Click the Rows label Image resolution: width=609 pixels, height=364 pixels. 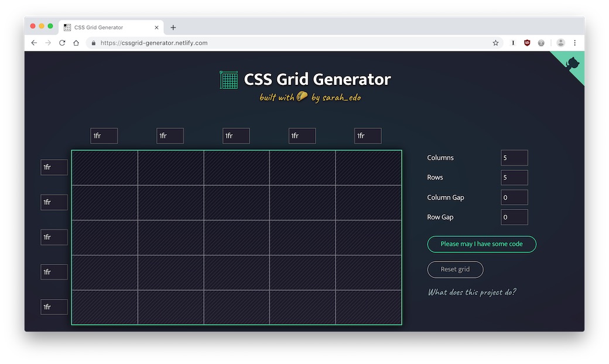[435, 178]
